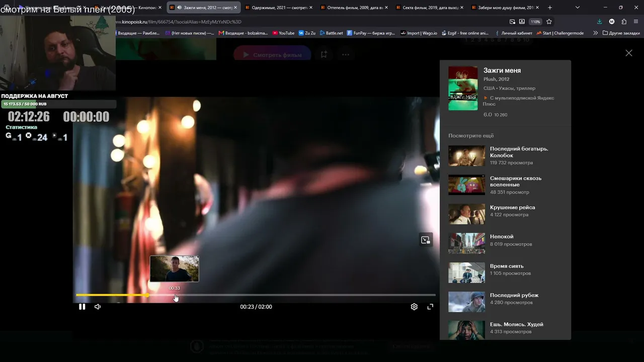Open the player settings gear
Screen dimensions: 644x362
coord(414,307)
